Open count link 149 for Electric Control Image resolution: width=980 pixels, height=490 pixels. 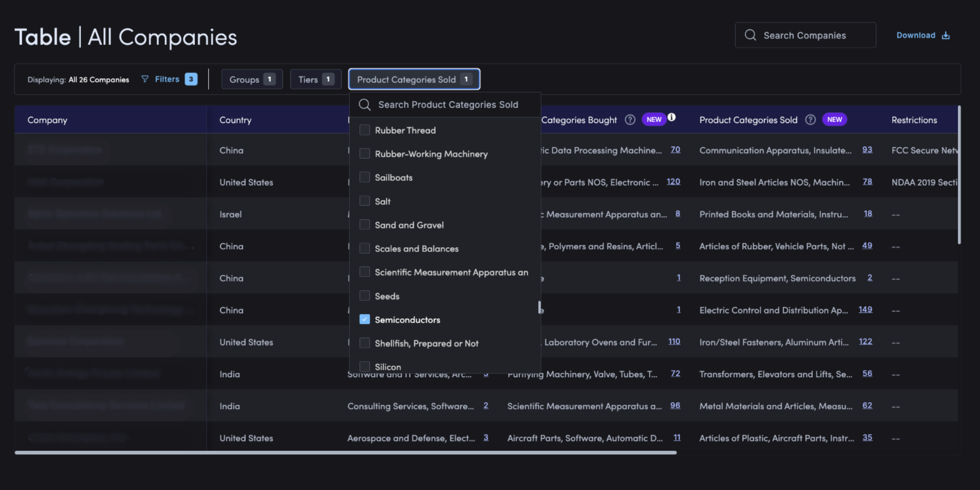[x=865, y=310]
